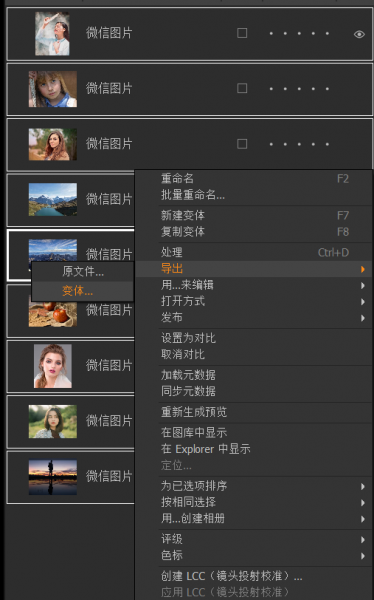Expand the 色标 submenu arrow
Image resolution: width=374 pixels, height=600 pixels.
coord(363,556)
